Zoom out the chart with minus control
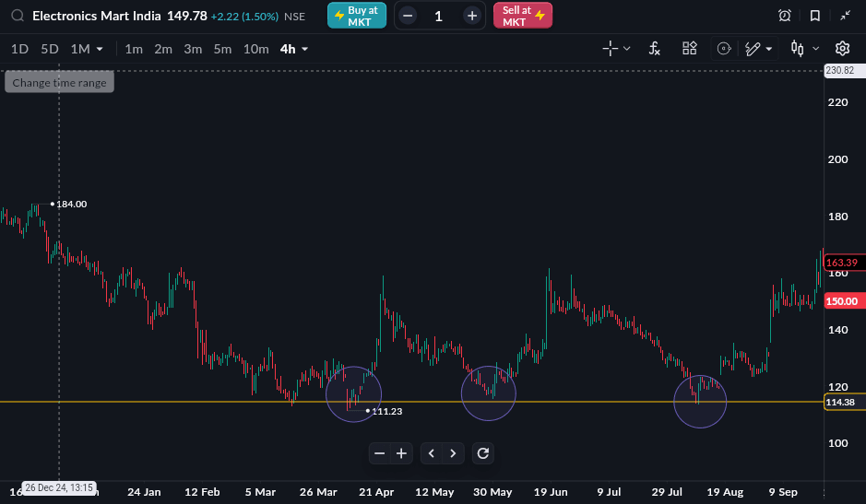The image size is (866, 504). [x=379, y=453]
